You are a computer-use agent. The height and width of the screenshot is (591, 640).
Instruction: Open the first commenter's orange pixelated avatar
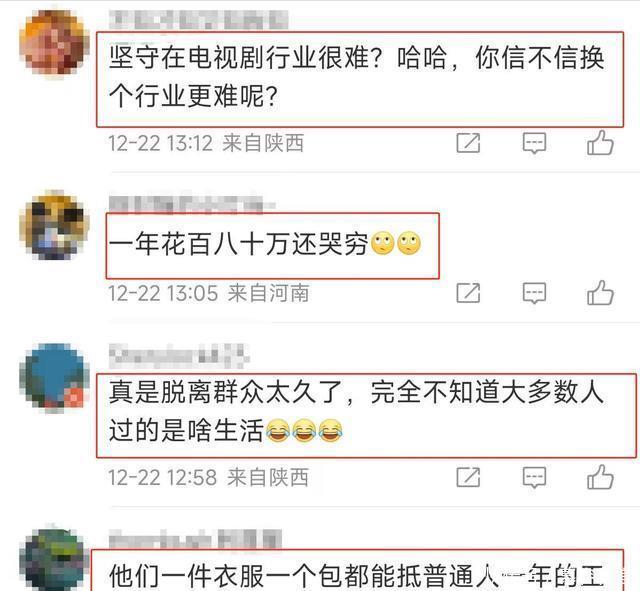(x=54, y=42)
